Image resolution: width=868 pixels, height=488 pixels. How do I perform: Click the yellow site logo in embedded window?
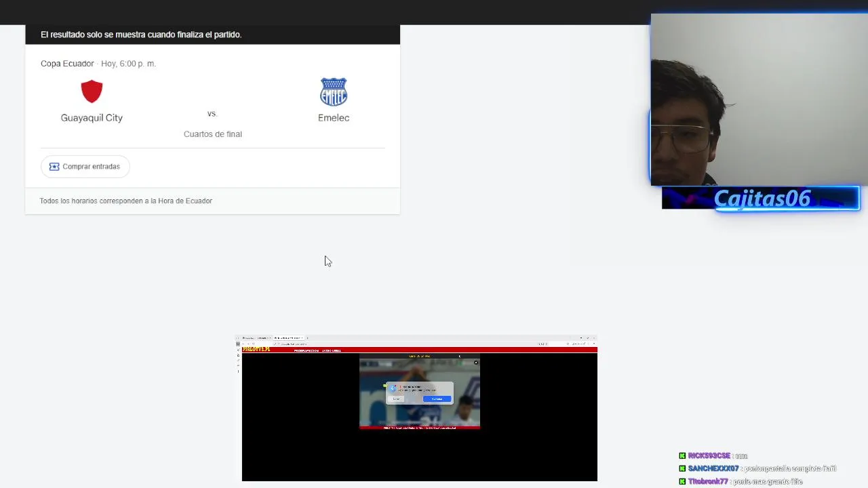click(x=256, y=350)
